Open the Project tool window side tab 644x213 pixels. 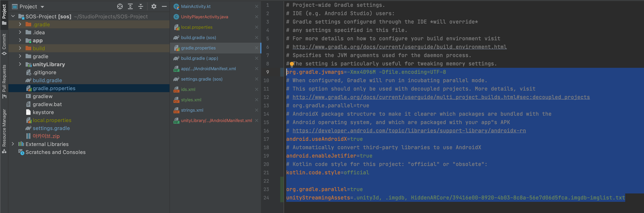pyautogui.click(x=4, y=15)
